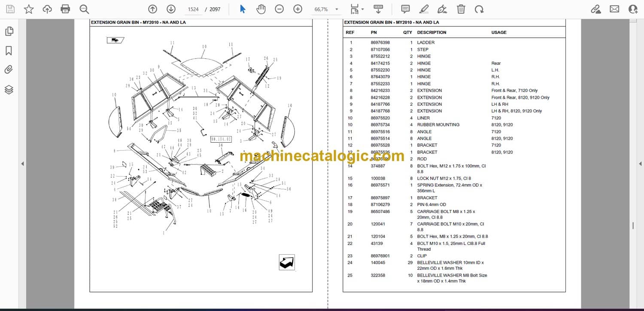Click the PN column header
This screenshot has width=644, height=311.
tap(374, 33)
